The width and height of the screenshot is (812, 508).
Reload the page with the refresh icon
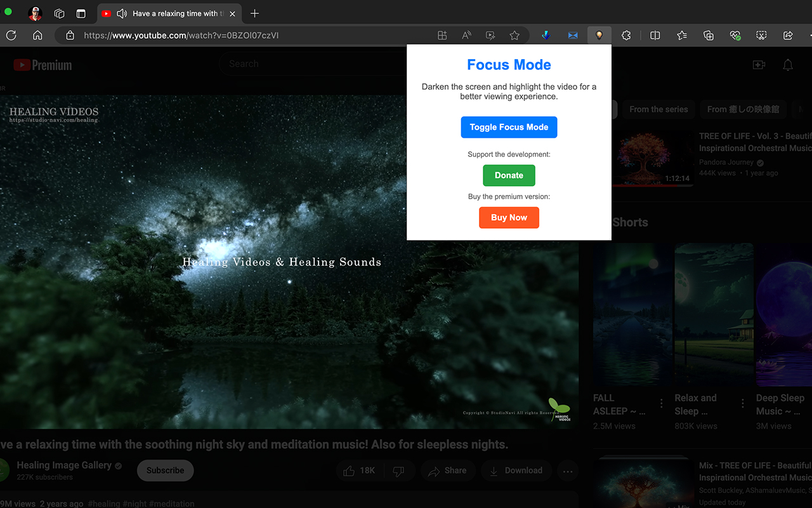click(11, 36)
